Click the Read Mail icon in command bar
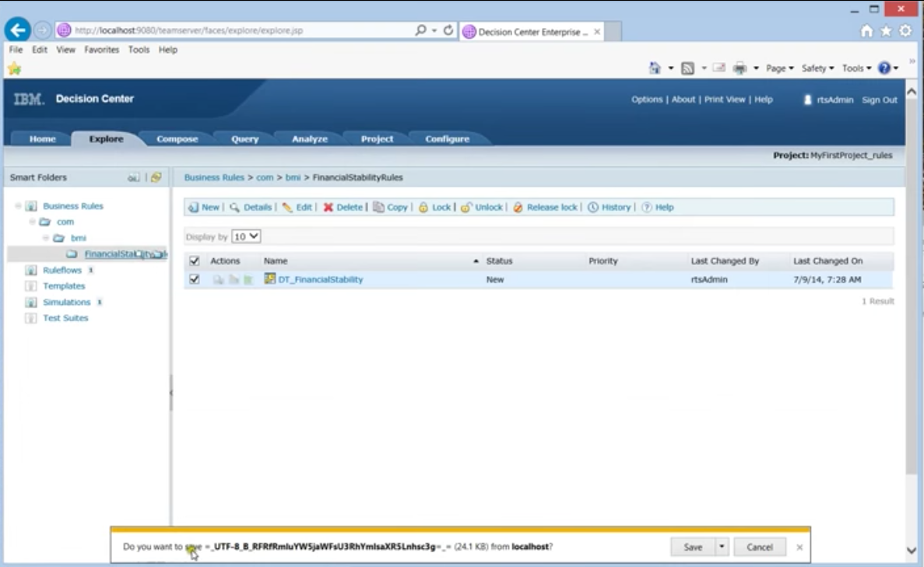 719,68
